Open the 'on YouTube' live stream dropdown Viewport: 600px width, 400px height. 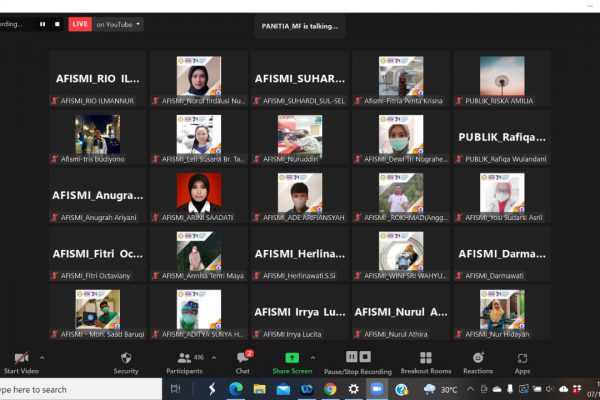[x=119, y=24]
